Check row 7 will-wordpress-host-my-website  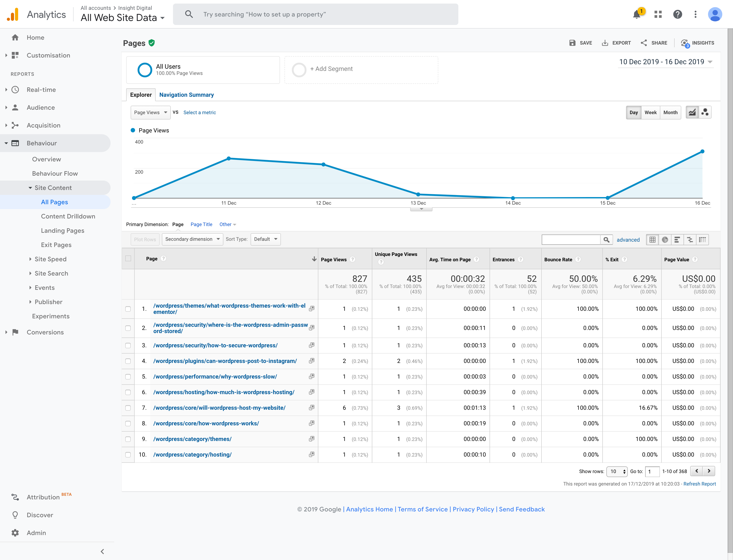[x=128, y=408]
